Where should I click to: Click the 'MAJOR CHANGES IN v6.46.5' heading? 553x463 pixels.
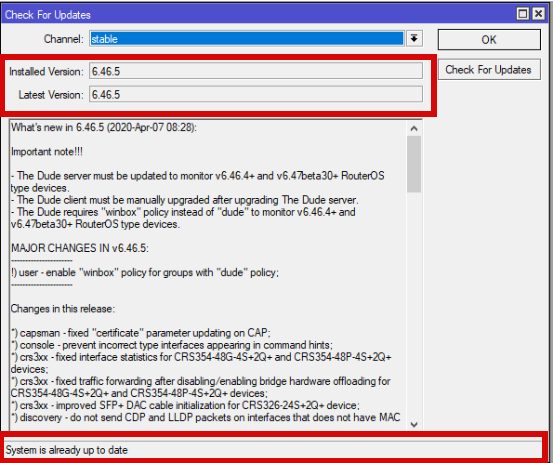point(80,248)
